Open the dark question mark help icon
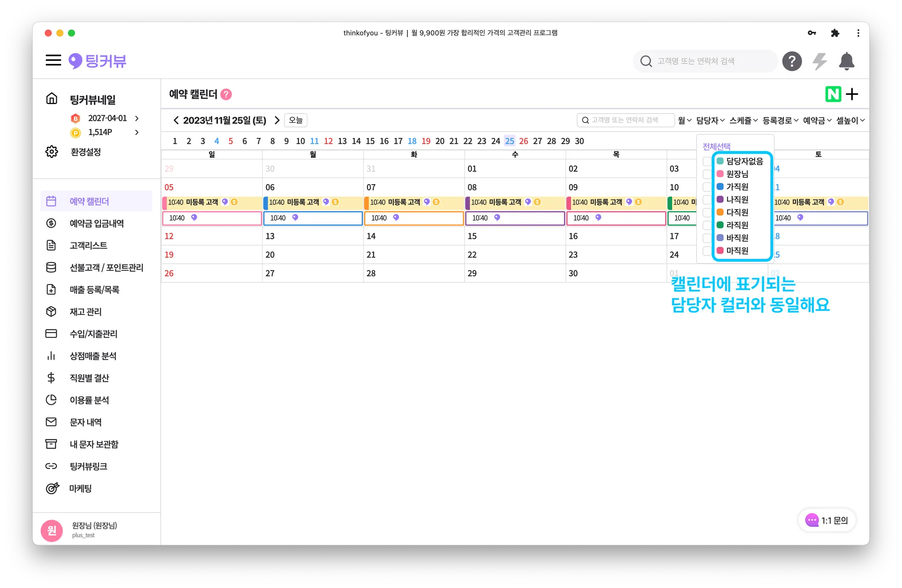 click(x=791, y=61)
